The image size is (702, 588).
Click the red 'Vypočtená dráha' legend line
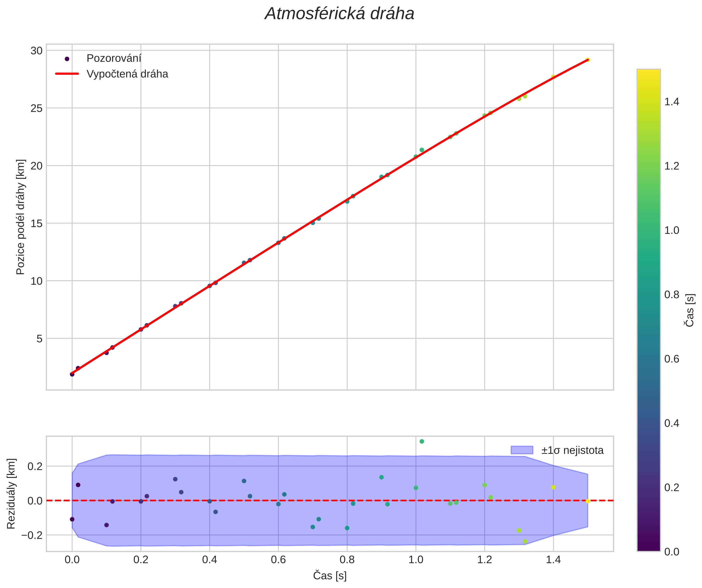[x=67, y=74]
